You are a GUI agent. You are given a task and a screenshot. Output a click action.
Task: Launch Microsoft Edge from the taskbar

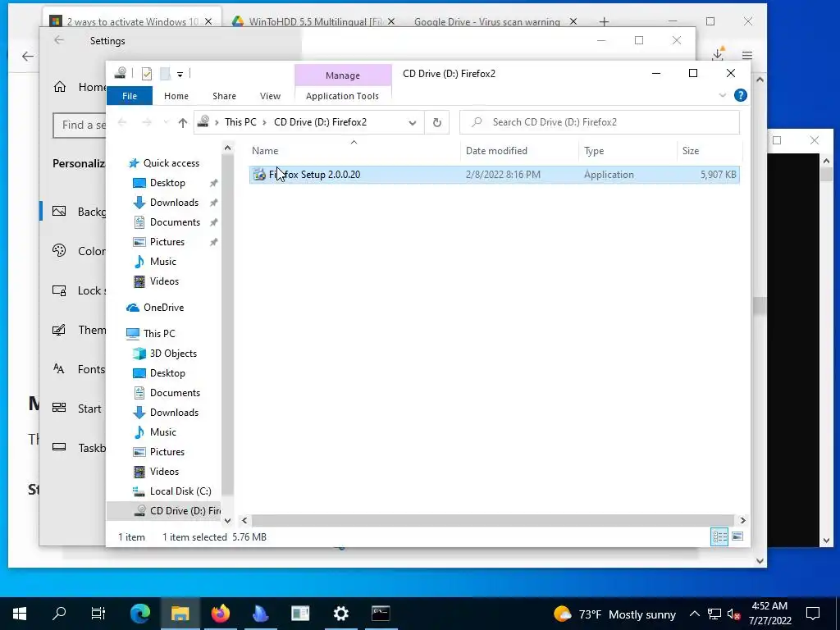(140, 614)
